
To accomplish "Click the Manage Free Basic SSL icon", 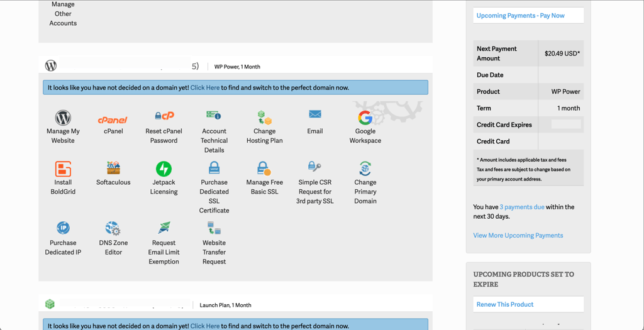I will tap(264, 168).
